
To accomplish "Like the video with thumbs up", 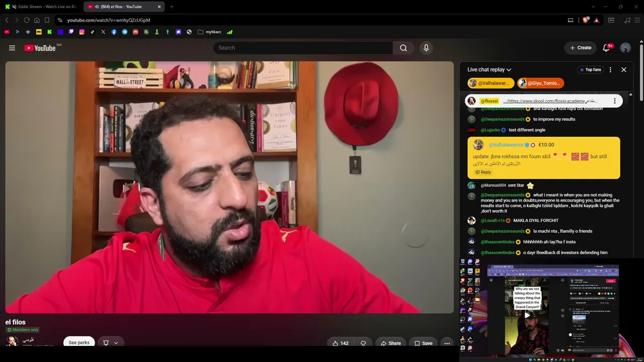I will 340,343.
